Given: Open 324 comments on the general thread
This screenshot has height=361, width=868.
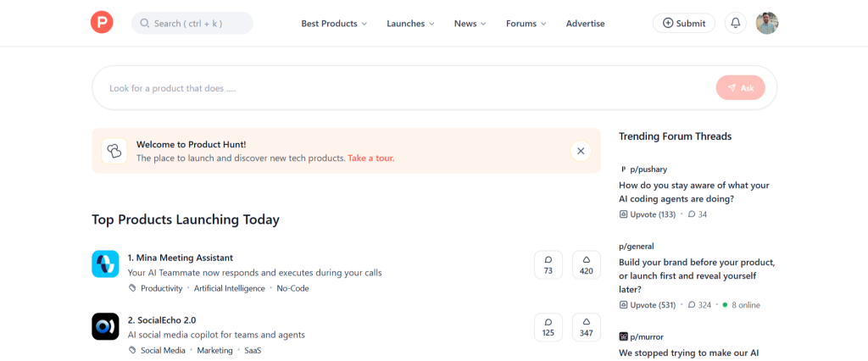Looking at the screenshot, I should point(699,305).
